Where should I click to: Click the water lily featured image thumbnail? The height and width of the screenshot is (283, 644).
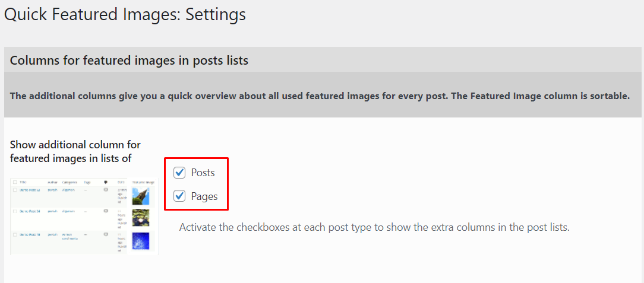(140, 218)
